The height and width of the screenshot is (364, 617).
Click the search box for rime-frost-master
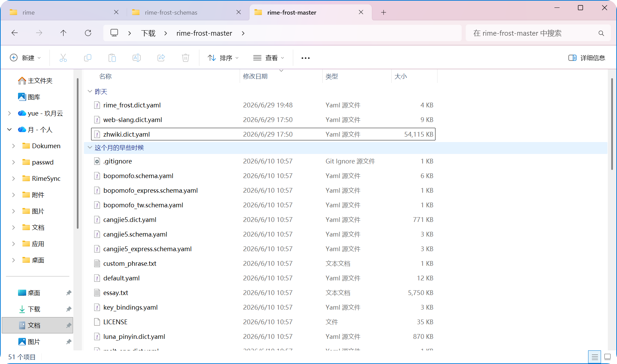click(538, 33)
